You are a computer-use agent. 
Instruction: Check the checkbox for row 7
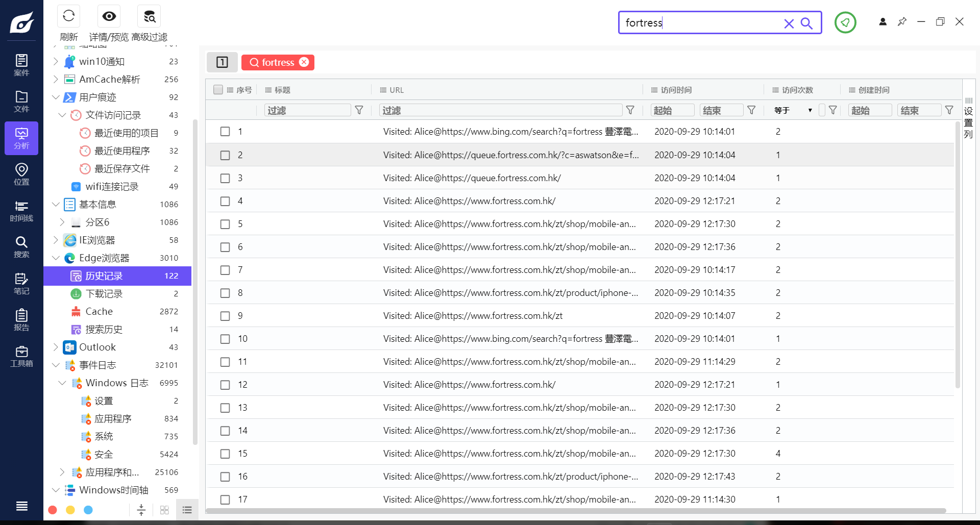[x=225, y=270]
